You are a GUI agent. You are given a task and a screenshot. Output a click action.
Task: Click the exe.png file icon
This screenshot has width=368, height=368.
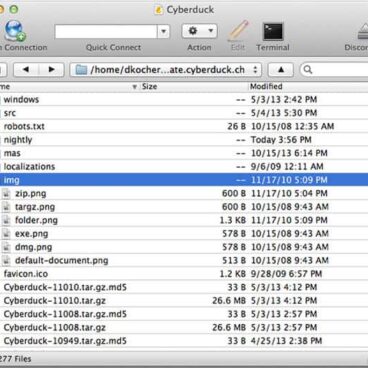6,234
